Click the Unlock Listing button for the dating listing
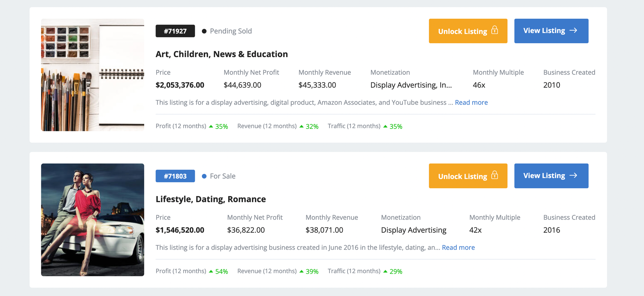Image resolution: width=644 pixels, height=296 pixels. tap(468, 176)
